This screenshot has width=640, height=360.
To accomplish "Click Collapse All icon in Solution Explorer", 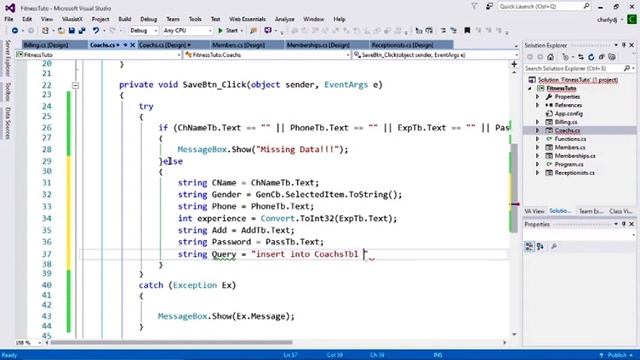I will coord(601,57).
